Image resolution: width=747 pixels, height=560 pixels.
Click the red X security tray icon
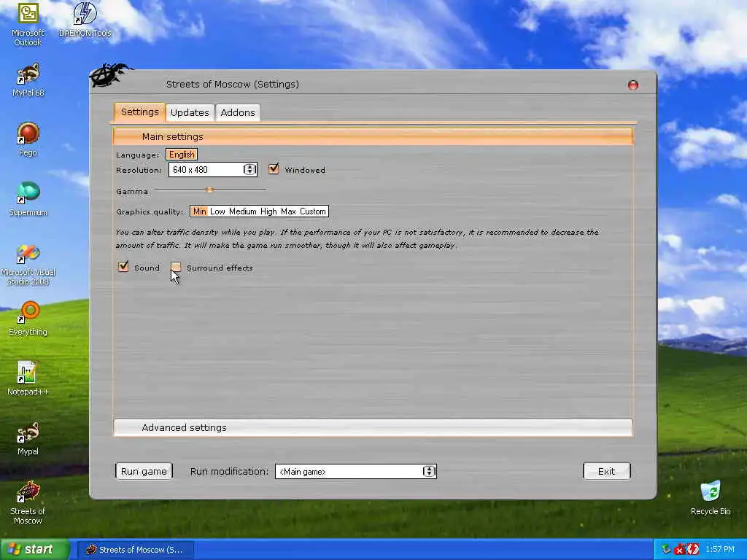(679, 550)
